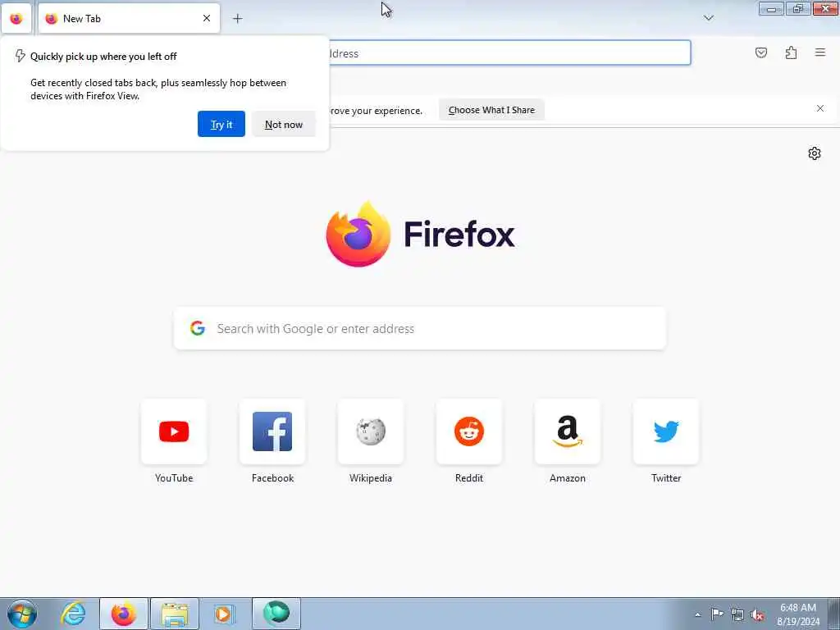Open the Facebook shortcut tile
Image resolution: width=840 pixels, height=630 pixels.
coord(272,431)
